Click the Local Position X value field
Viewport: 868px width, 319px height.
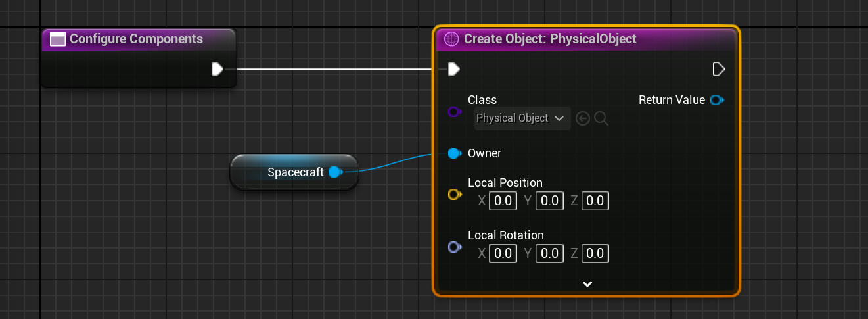(x=503, y=201)
